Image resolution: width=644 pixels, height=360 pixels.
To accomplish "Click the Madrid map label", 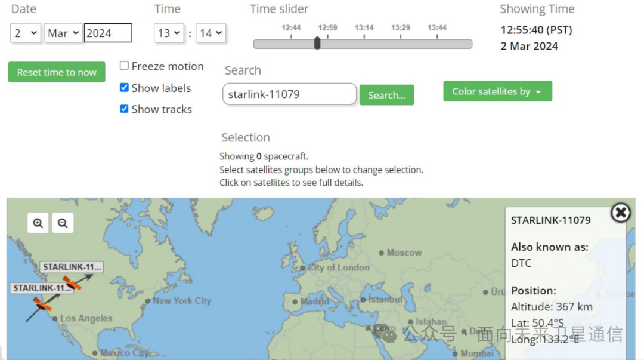I will tap(315, 301).
